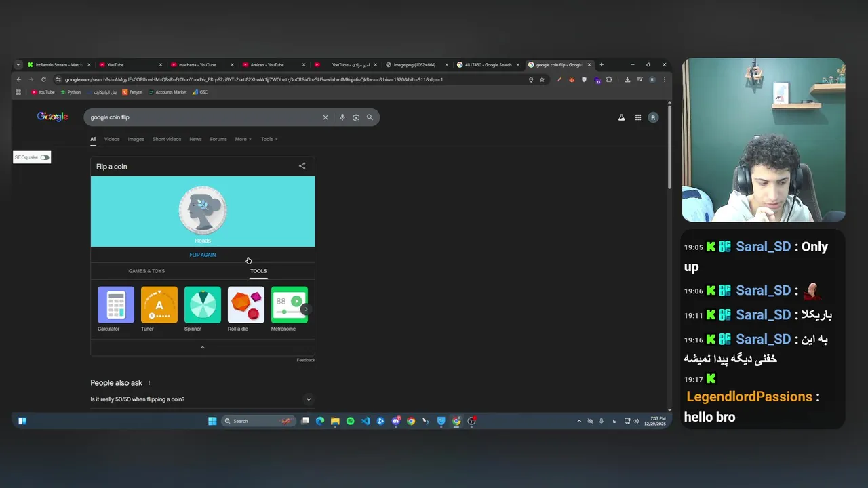Open the bookmarks apps grid icon
Image resolution: width=868 pixels, height=488 pixels.
coord(18,92)
